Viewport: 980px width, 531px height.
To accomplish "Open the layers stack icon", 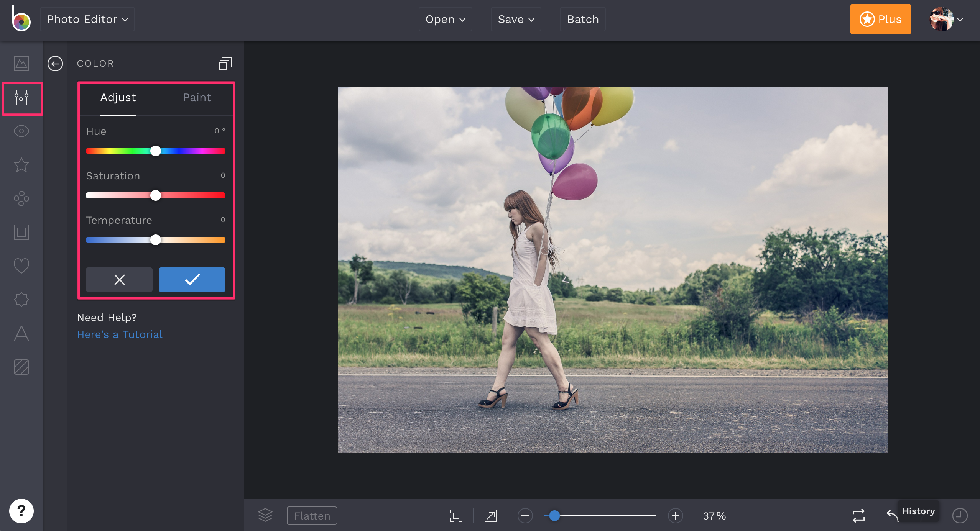I will click(x=265, y=515).
